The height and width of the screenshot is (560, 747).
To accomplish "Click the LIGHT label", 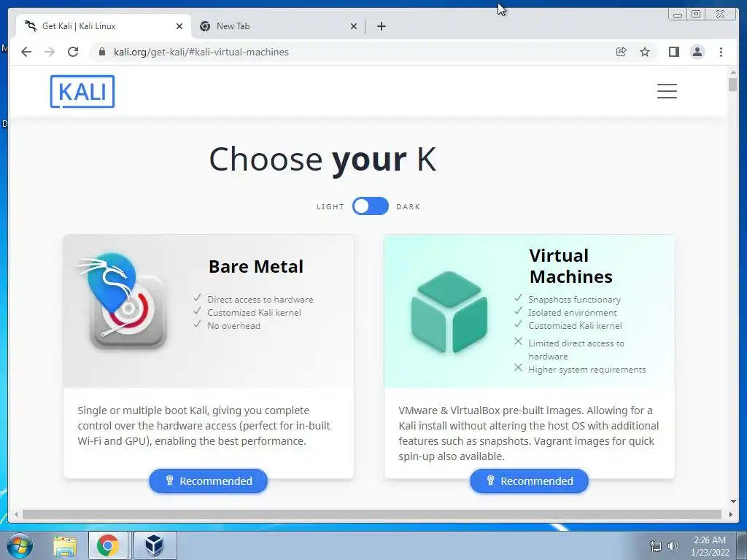I will point(330,206).
